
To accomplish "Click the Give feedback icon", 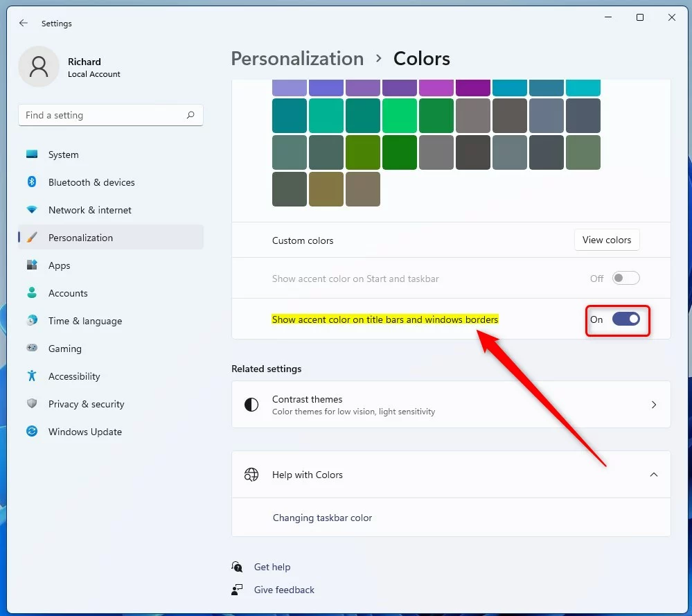I will tap(237, 590).
